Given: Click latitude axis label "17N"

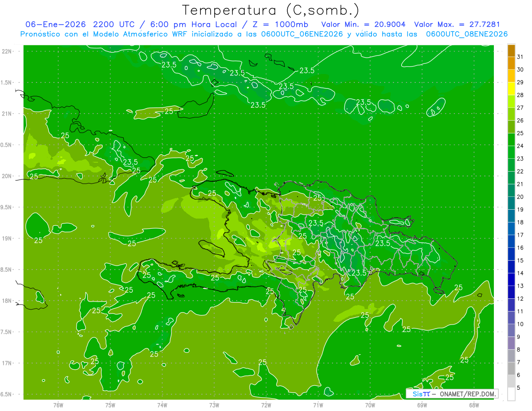Looking at the screenshot, I should pyautogui.click(x=7, y=363).
